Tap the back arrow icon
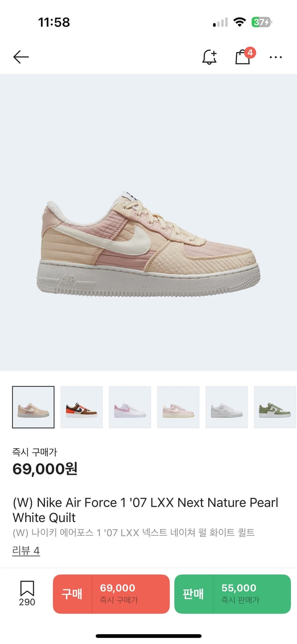The height and width of the screenshot is (644, 297). pos(21,57)
